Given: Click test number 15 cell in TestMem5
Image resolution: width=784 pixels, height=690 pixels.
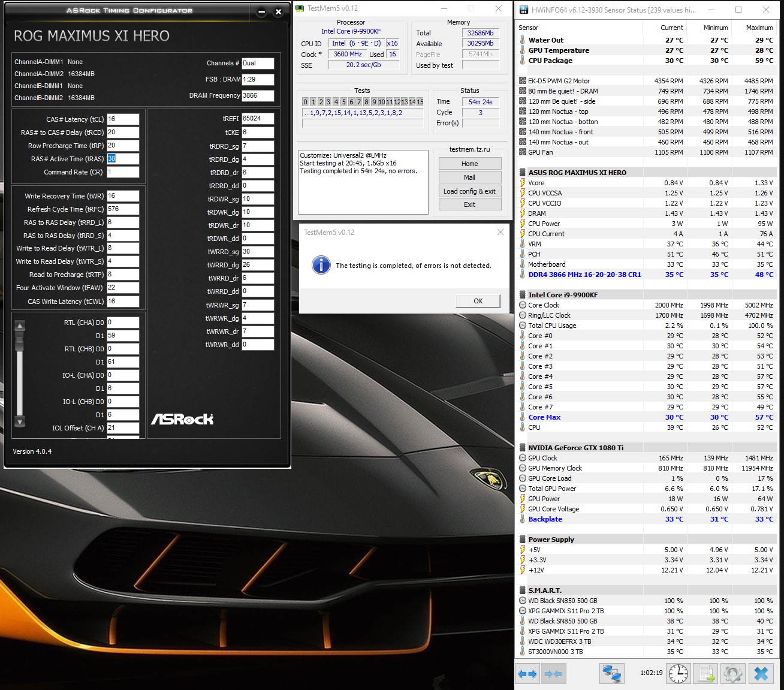Looking at the screenshot, I should [x=420, y=102].
